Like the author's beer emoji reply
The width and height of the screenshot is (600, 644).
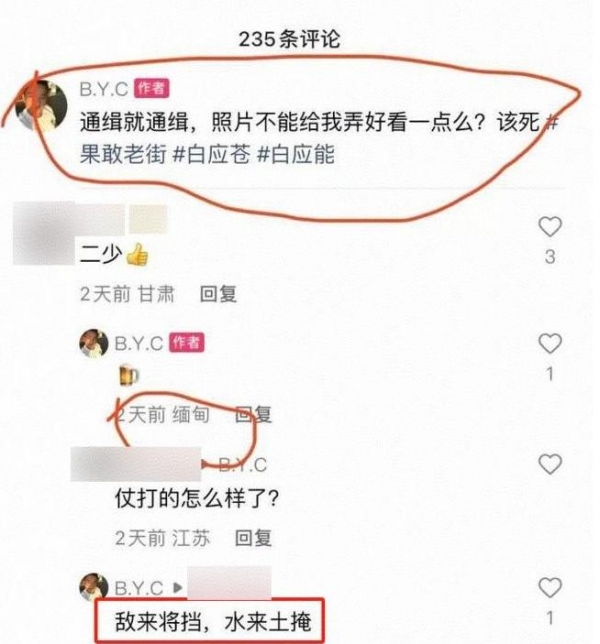click(550, 343)
